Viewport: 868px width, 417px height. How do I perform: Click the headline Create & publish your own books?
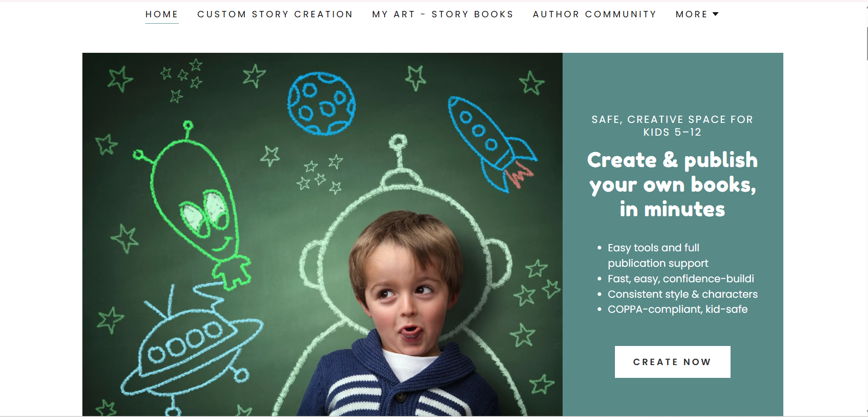click(672, 184)
